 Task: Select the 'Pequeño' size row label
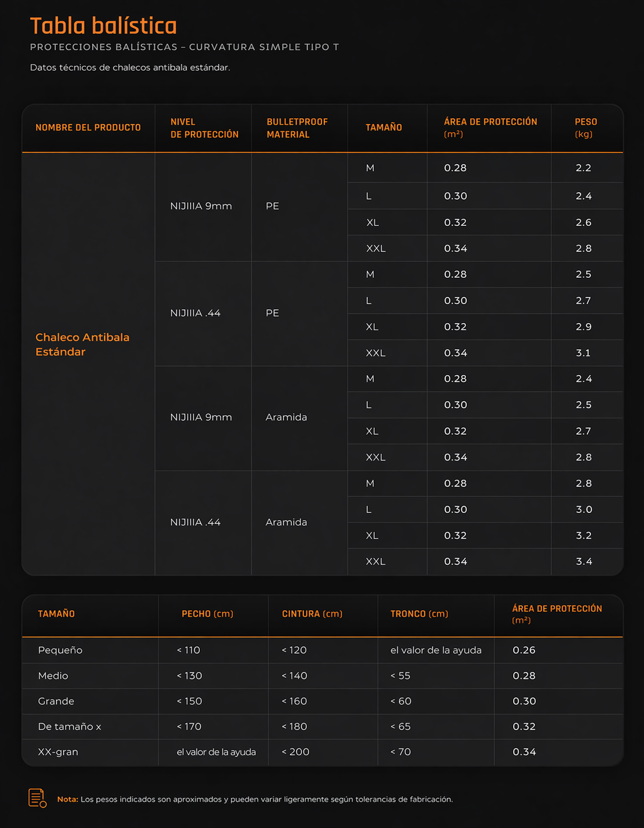tap(60, 650)
